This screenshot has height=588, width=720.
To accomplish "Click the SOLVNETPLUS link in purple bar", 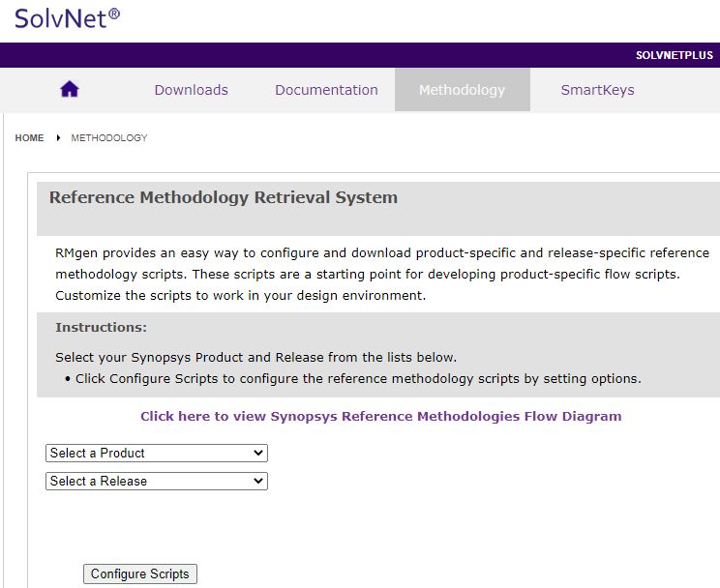I will click(674, 55).
